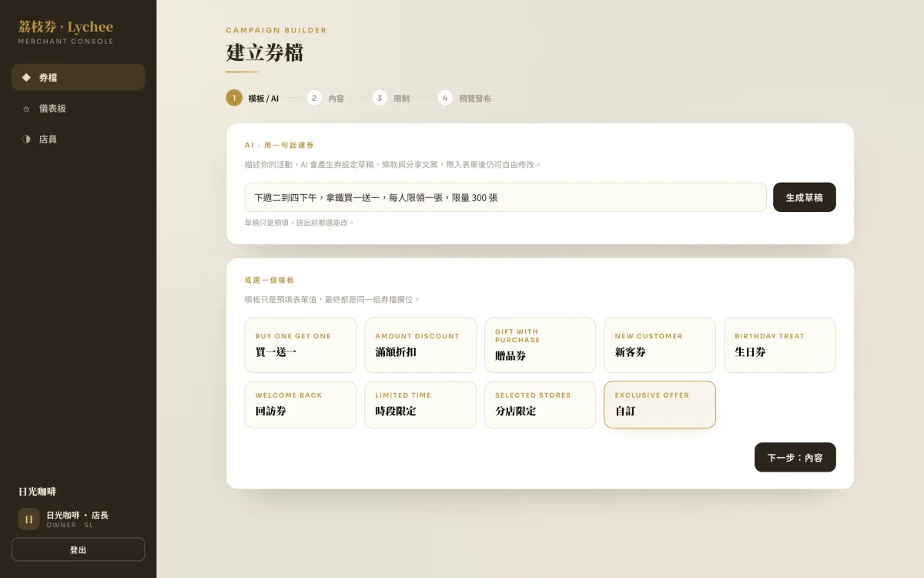Screen dimensions: 924x578
Task: Click the AI · 用一句話建券 section label
Action: tap(280, 145)
